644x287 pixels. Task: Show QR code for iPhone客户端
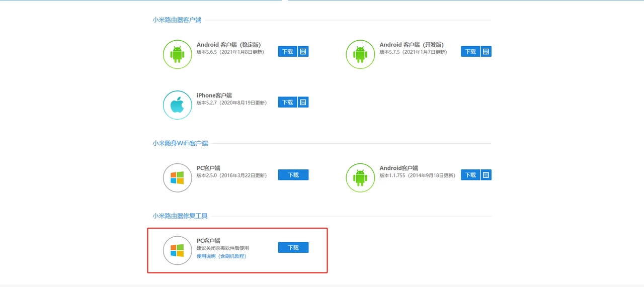click(x=303, y=102)
